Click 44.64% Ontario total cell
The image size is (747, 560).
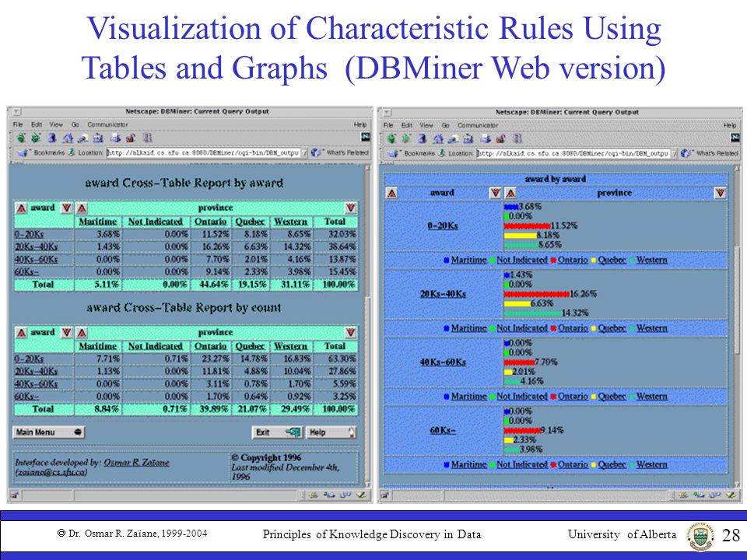pyautogui.click(x=211, y=285)
